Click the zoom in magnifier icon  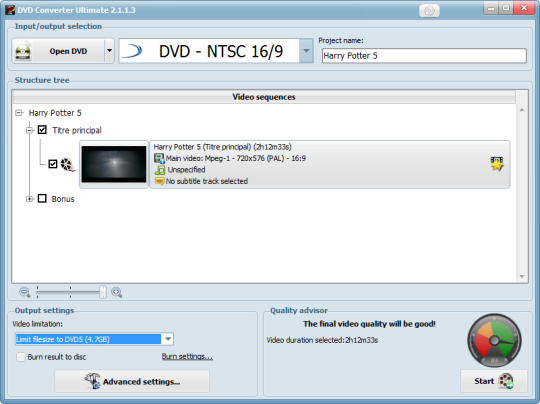(117, 292)
